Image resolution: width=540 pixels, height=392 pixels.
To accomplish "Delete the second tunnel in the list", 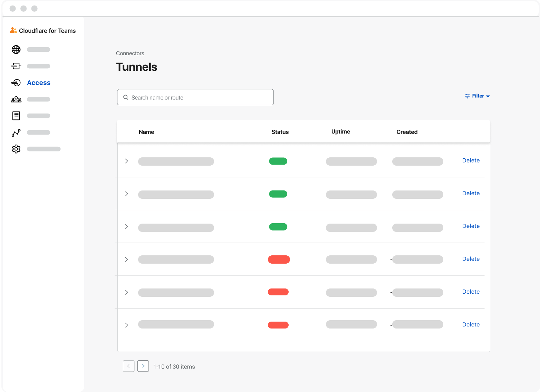I will click(x=471, y=193).
